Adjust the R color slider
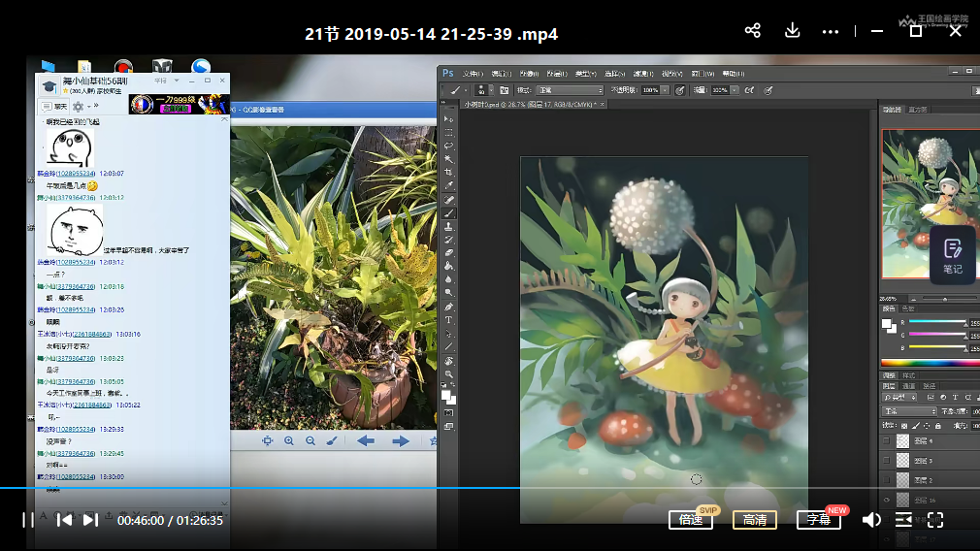Screen dimensions: 980x551 (937, 322)
